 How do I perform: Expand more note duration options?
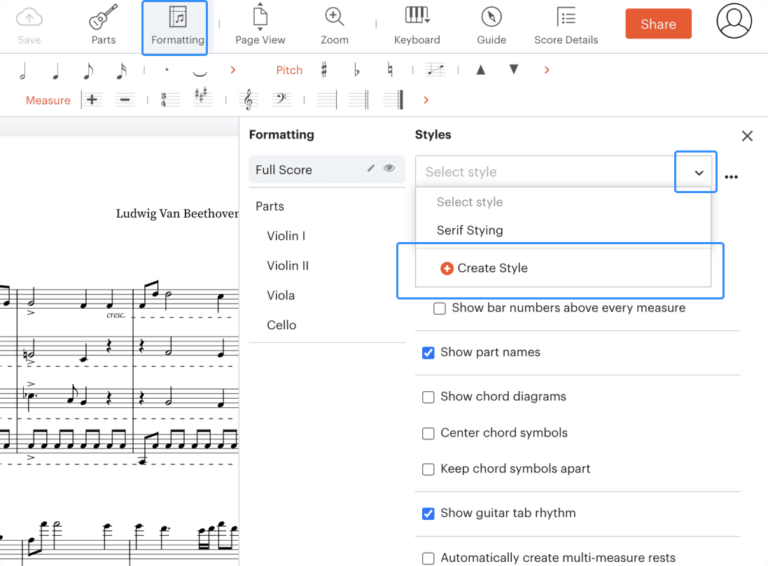pos(233,70)
